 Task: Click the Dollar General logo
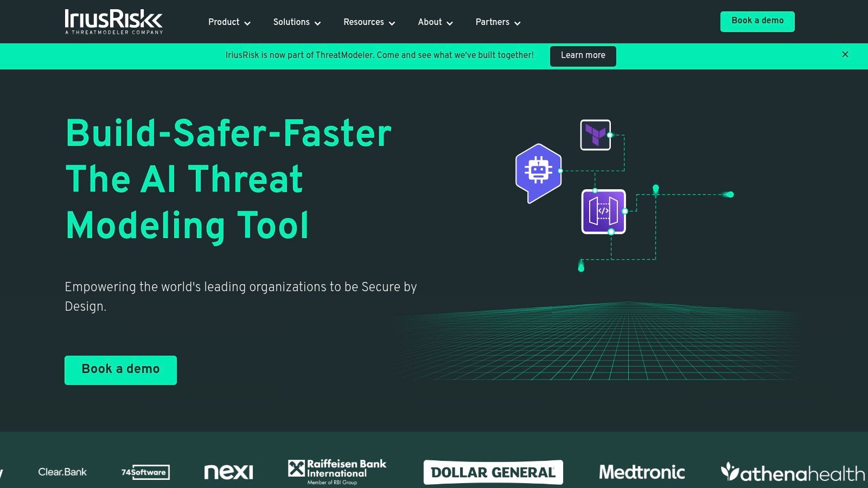(493, 472)
